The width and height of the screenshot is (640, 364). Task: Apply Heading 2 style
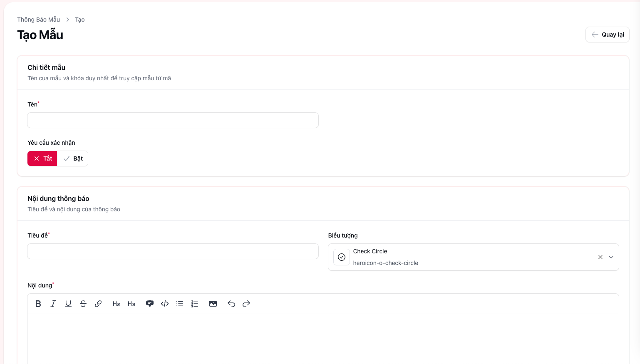(116, 304)
